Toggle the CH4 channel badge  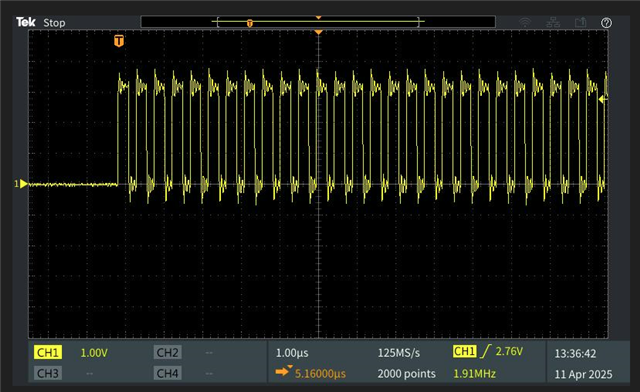[167, 373]
